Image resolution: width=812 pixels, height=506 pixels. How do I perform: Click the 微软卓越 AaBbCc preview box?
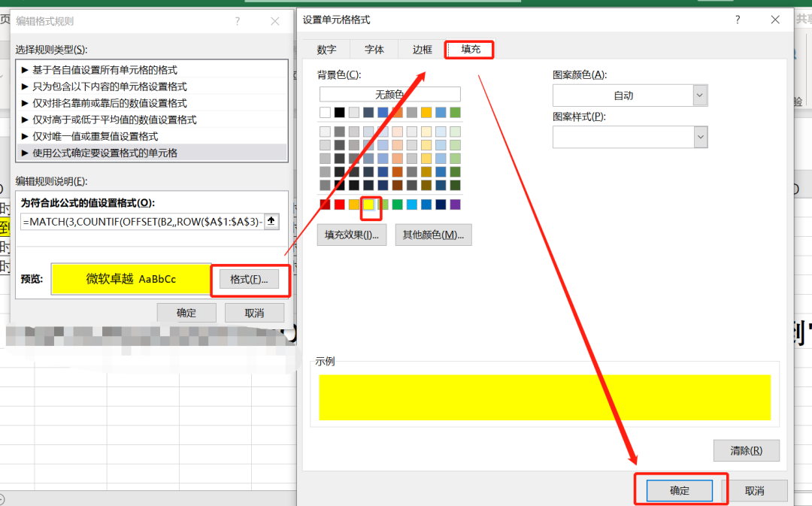click(x=131, y=279)
